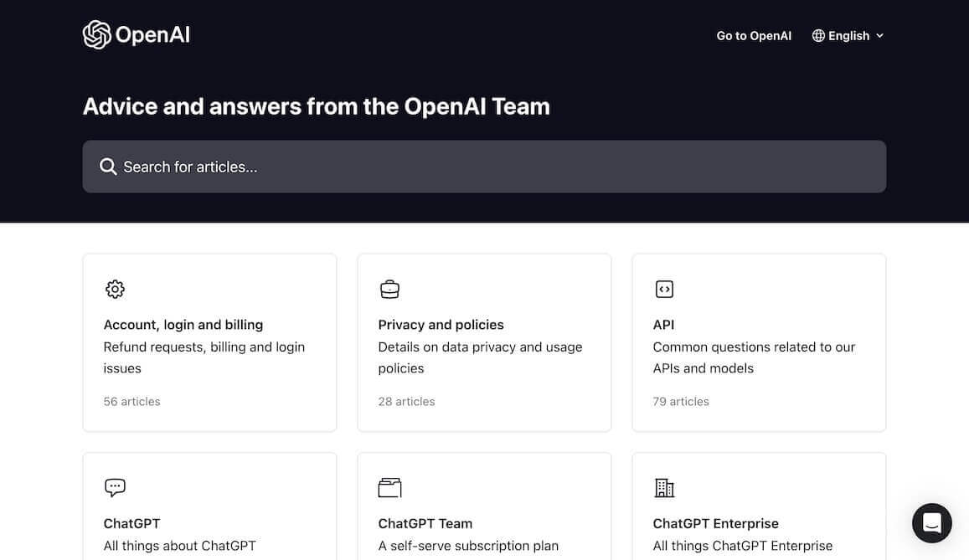Click the folder icon for ChatGPT Team
The height and width of the screenshot is (560, 969).
(x=390, y=487)
